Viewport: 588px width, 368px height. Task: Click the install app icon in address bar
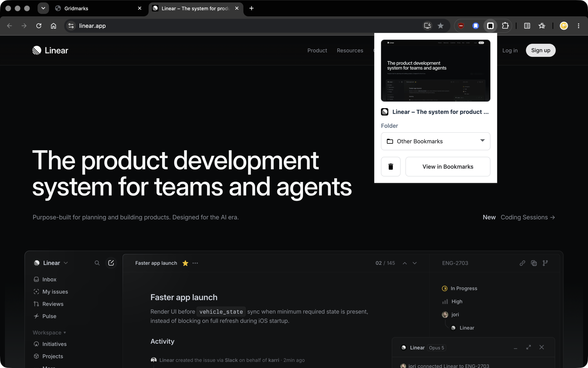tap(427, 26)
